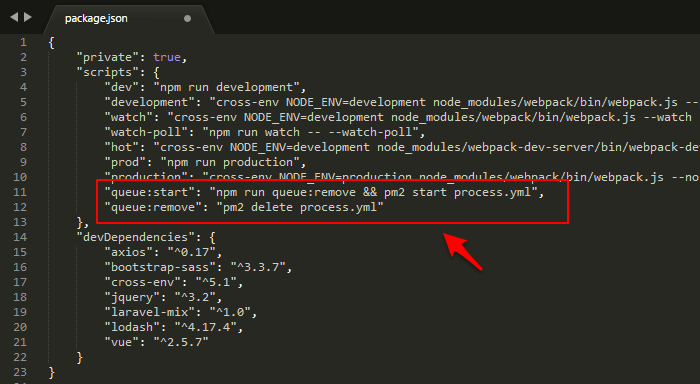Viewport: 700px width, 384px height.
Task: Go to previous tab with left arrow
Action: pyautogui.click(x=14, y=17)
